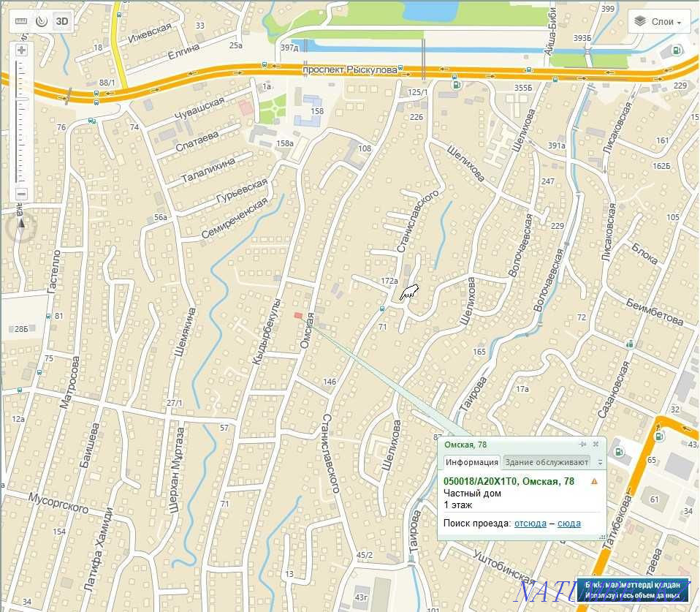Click the отсюда route link
Viewport: 700px width, 612px height.
[x=530, y=524]
